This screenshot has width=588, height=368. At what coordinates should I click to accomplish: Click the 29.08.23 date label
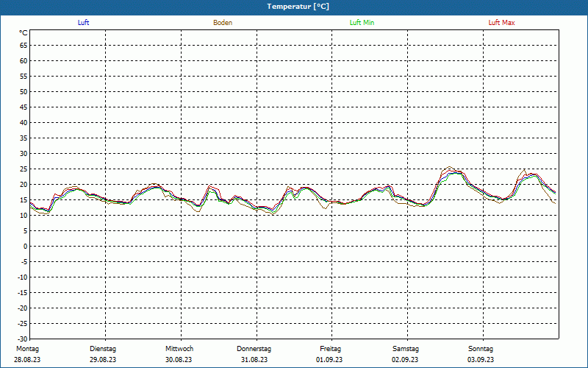tap(103, 360)
